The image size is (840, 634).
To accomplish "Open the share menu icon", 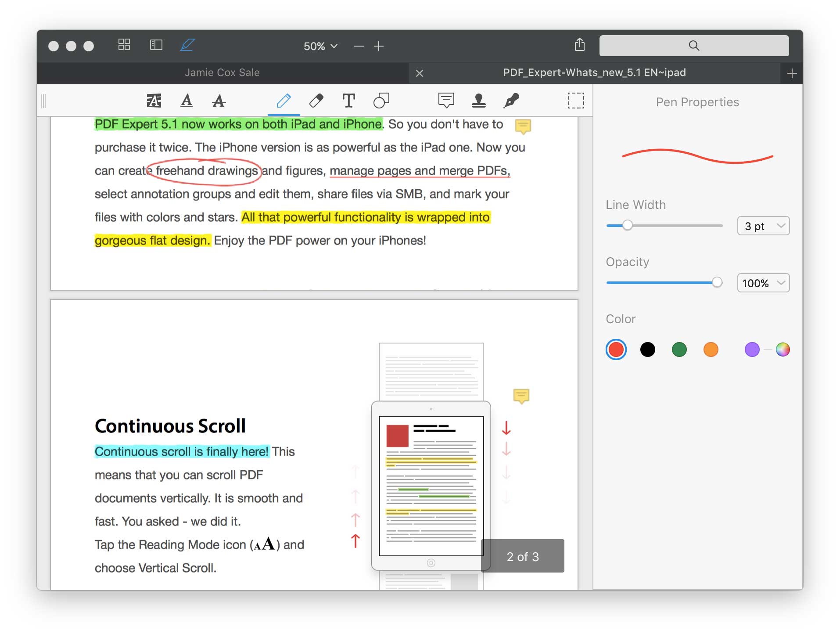I will click(x=580, y=45).
